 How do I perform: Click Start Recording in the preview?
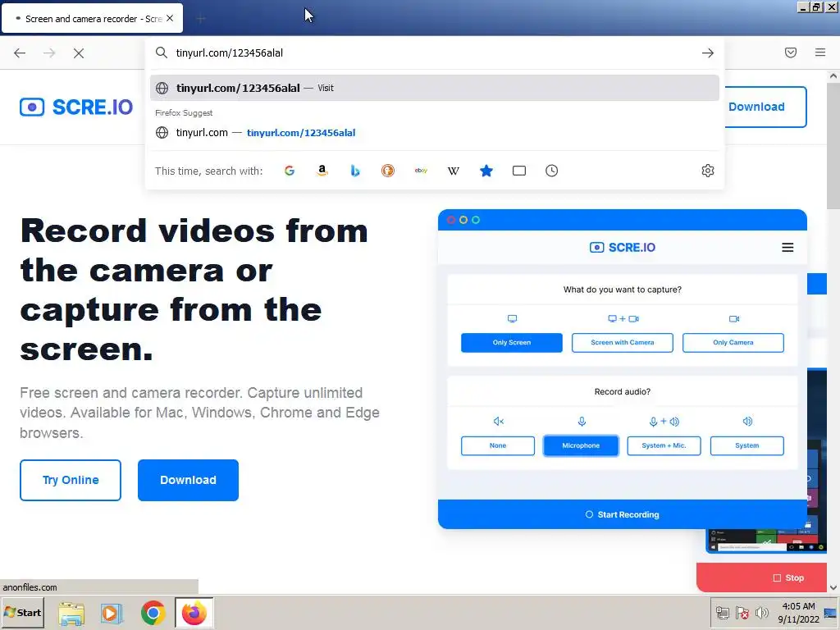623,515
